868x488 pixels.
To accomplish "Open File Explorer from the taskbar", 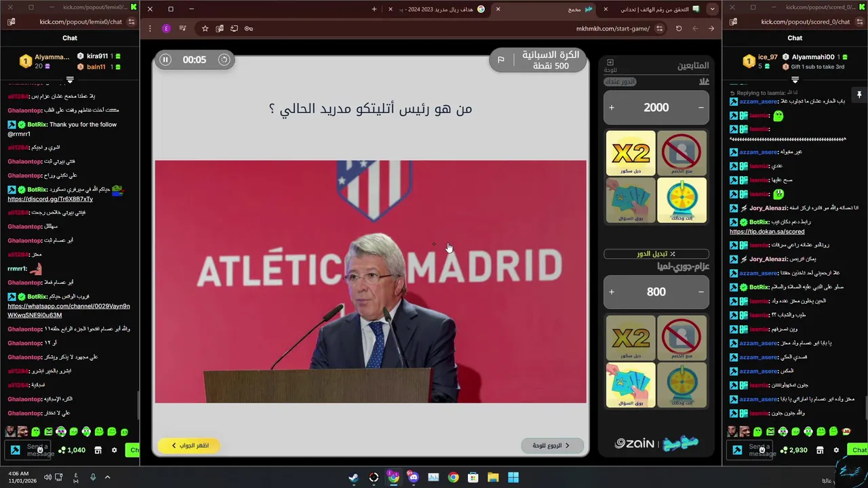I will (x=493, y=477).
